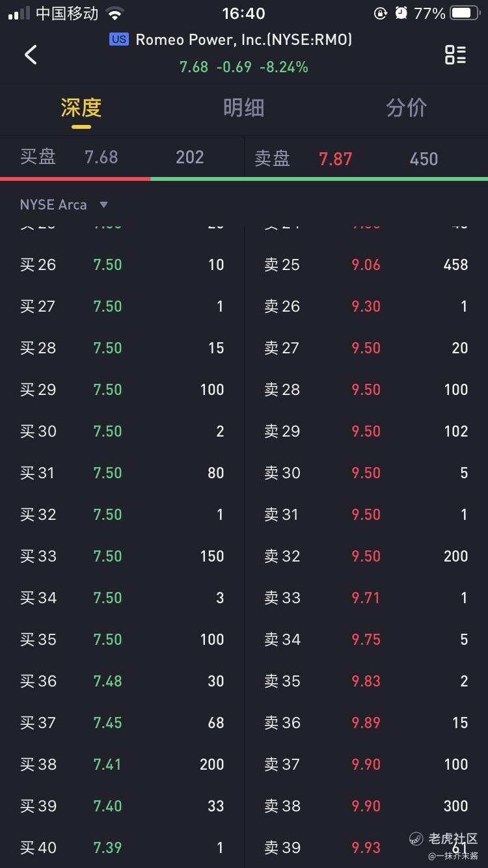Switch to the 深度 tab

[81, 108]
